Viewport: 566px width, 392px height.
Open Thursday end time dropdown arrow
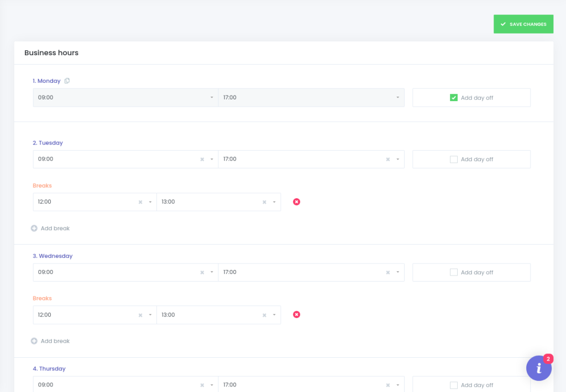click(x=398, y=385)
